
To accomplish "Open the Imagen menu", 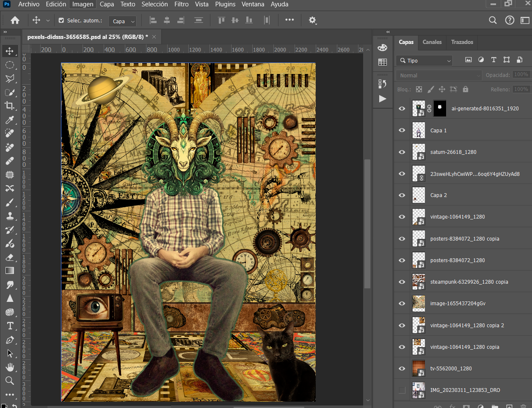I will (x=83, y=4).
